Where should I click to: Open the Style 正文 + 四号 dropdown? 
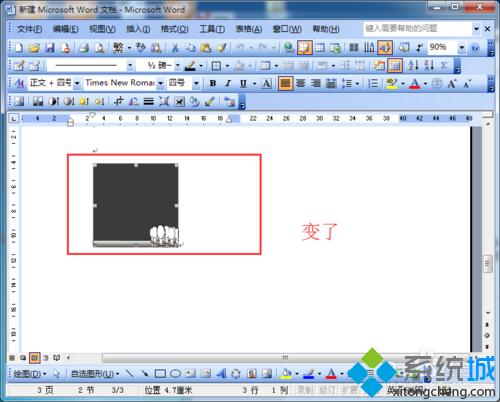click(x=77, y=83)
